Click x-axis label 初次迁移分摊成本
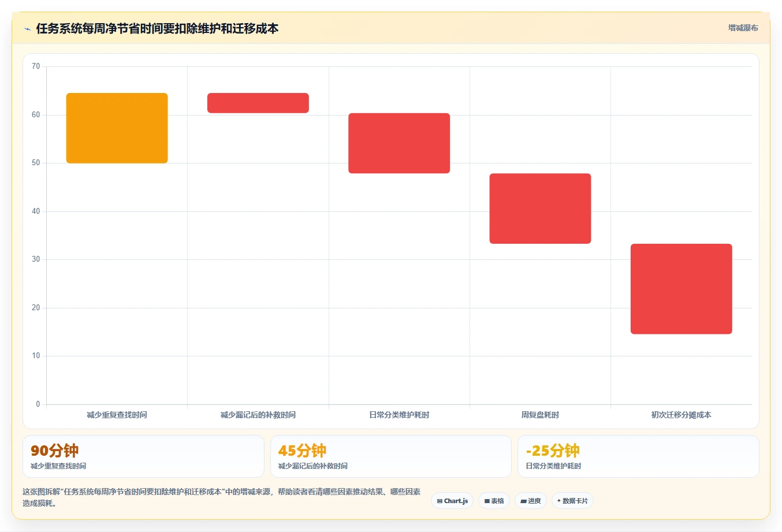782x532 pixels. point(682,415)
